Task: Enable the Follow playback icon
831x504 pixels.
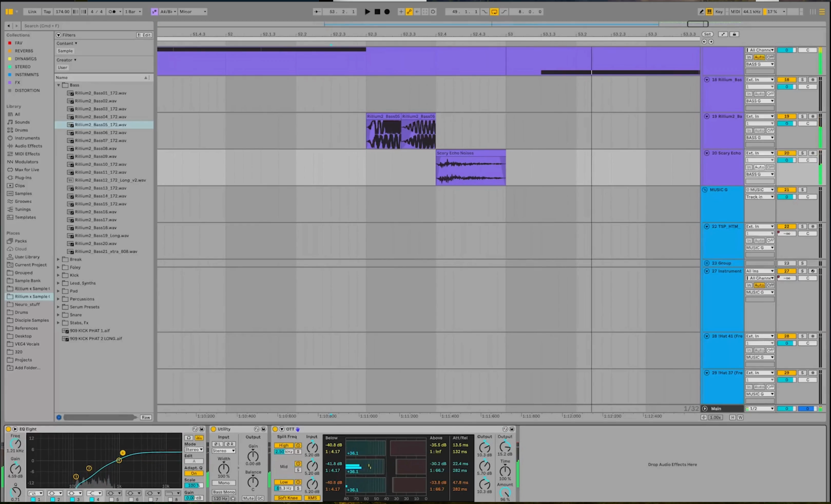Action: [317, 12]
